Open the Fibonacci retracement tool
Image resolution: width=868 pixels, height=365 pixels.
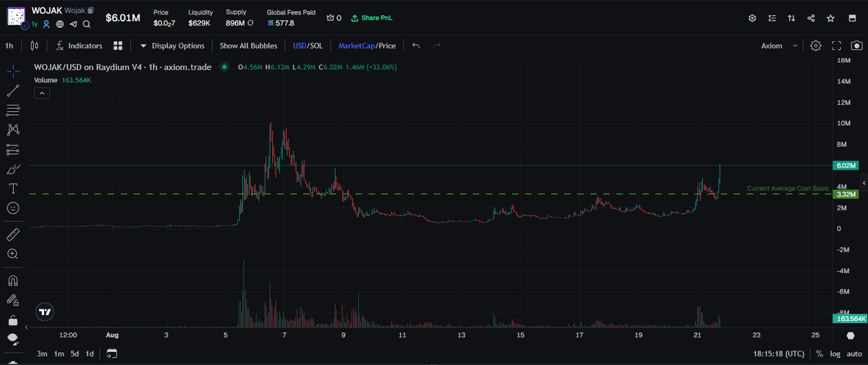point(13,111)
